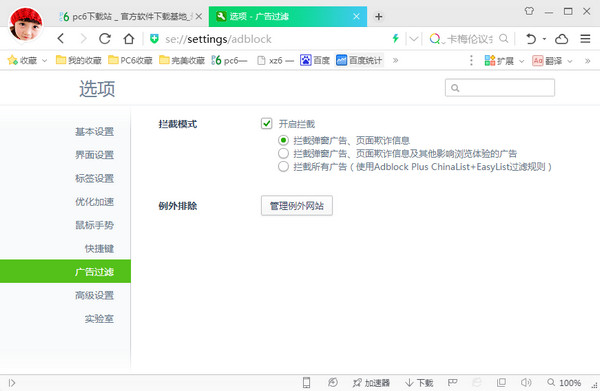Uncheck the 开启拦截 checkbox
Image resolution: width=600 pixels, height=391 pixels.
[266, 124]
